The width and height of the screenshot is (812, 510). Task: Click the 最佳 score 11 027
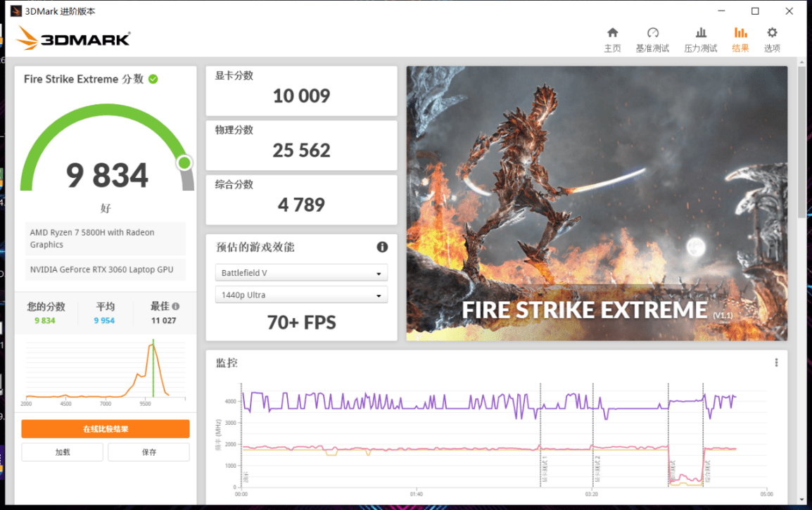[x=164, y=321]
